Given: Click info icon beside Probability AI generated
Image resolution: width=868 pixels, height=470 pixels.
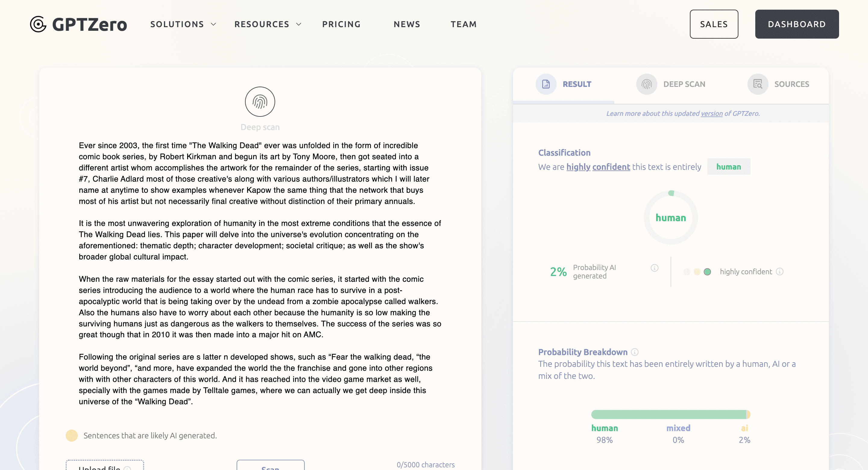Looking at the screenshot, I should pos(654,268).
